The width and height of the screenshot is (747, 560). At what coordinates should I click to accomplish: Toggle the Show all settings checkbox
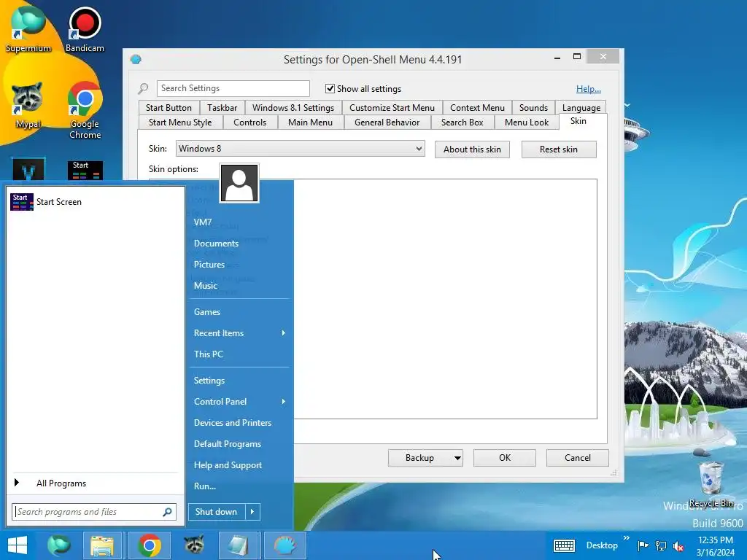click(330, 88)
